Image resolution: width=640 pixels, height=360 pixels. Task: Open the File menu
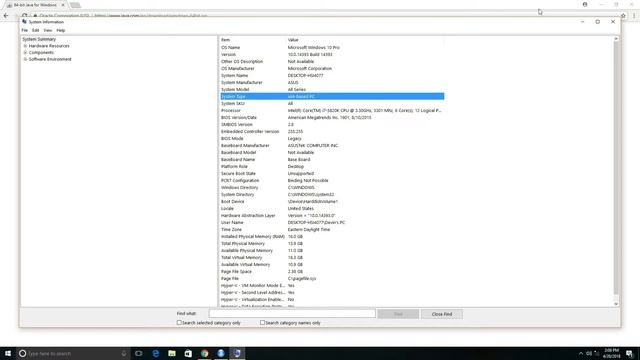tap(24, 30)
